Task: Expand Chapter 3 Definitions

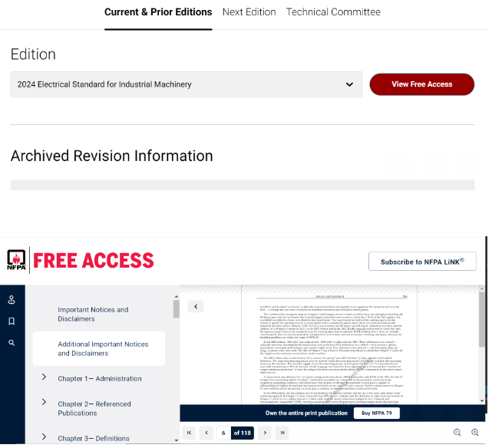Action: tap(45, 438)
